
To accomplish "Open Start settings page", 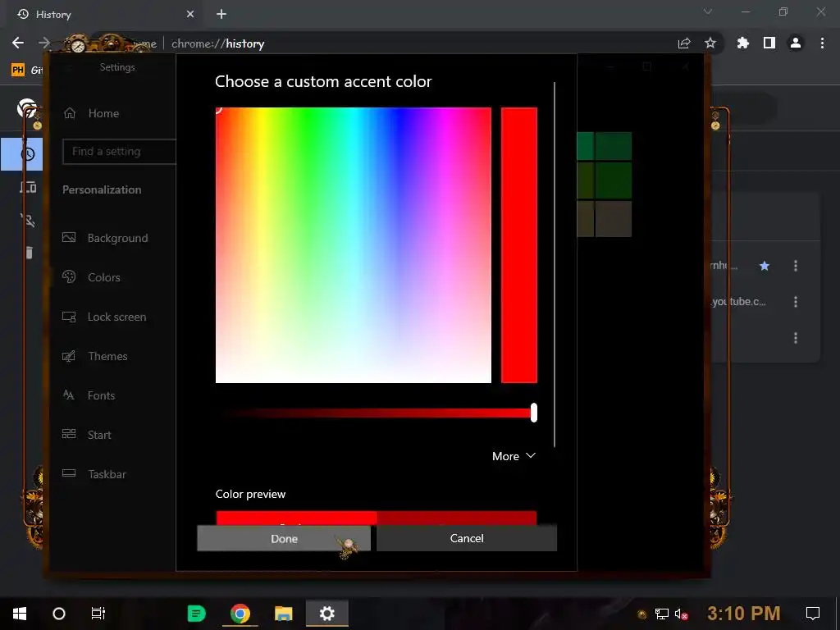I will coord(87,435).
